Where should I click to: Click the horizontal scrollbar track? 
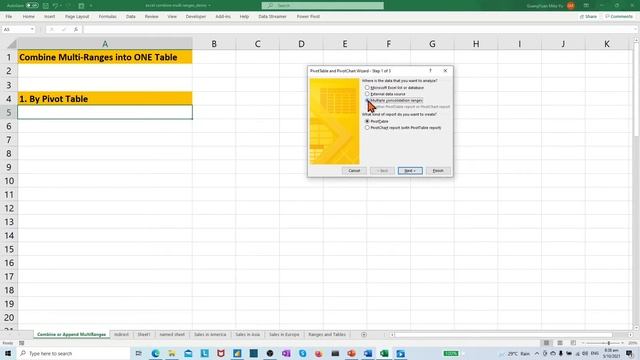tap(510, 335)
